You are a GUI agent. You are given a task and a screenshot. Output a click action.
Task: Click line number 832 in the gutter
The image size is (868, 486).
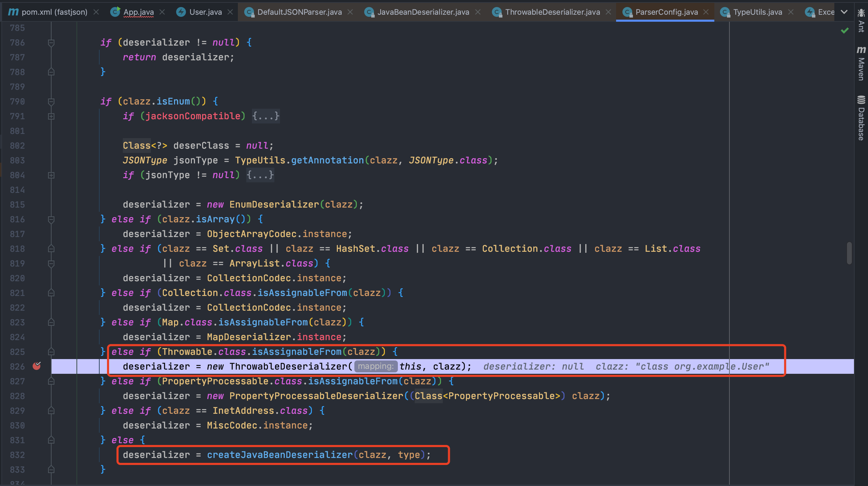tap(17, 455)
